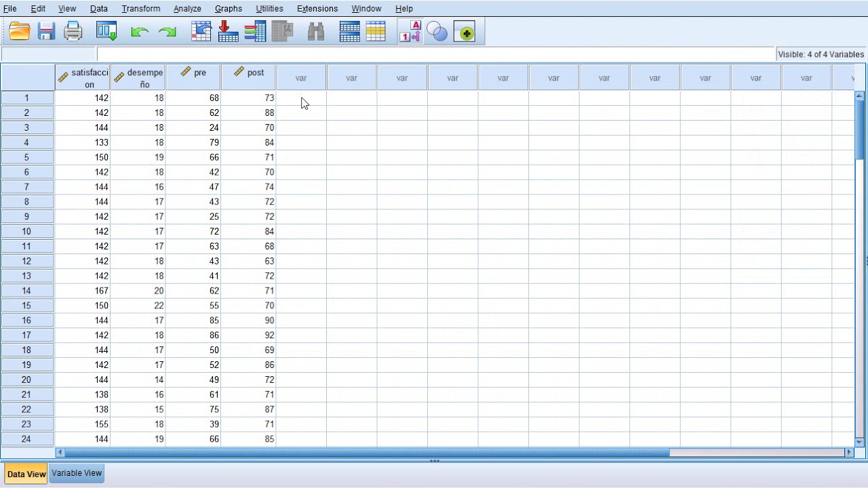This screenshot has width=868, height=488.
Task: Select satisfaccion value 167 in row 14
Action: click(83, 291)
